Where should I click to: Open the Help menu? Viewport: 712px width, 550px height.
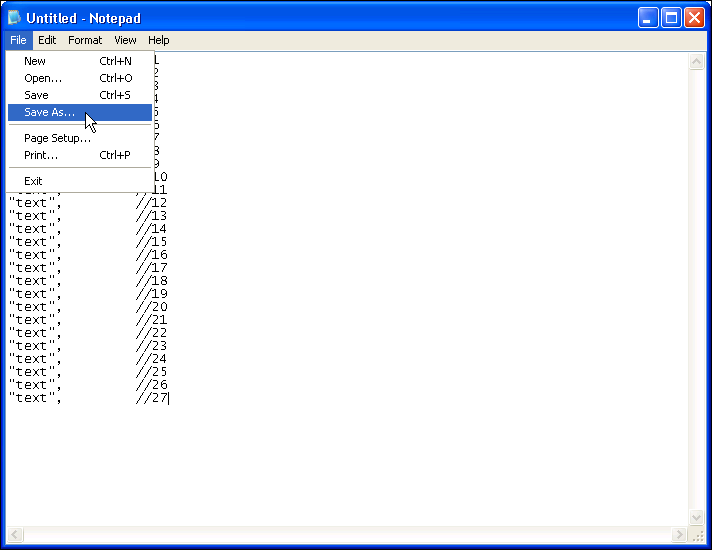(159, 40)
